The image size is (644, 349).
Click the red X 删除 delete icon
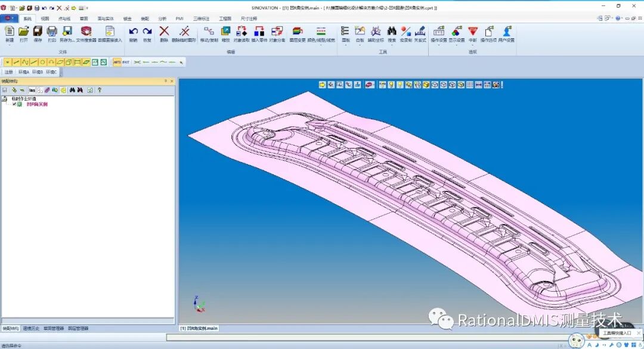(164, 31)
